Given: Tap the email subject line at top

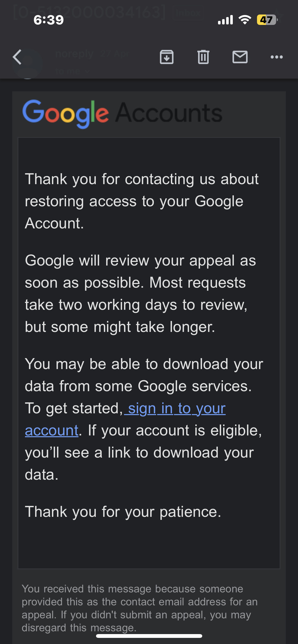Looking at the screenshot, I should click(x=89, y=12).
